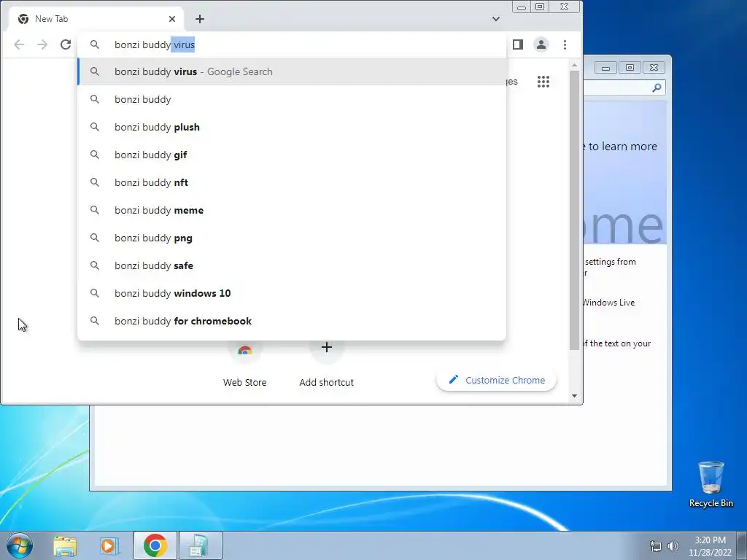The height and width of the screenshot is (560, 747).
Task: Choose 'bonzi buddy for chromebook' suggestion
Action: point(292,321)
